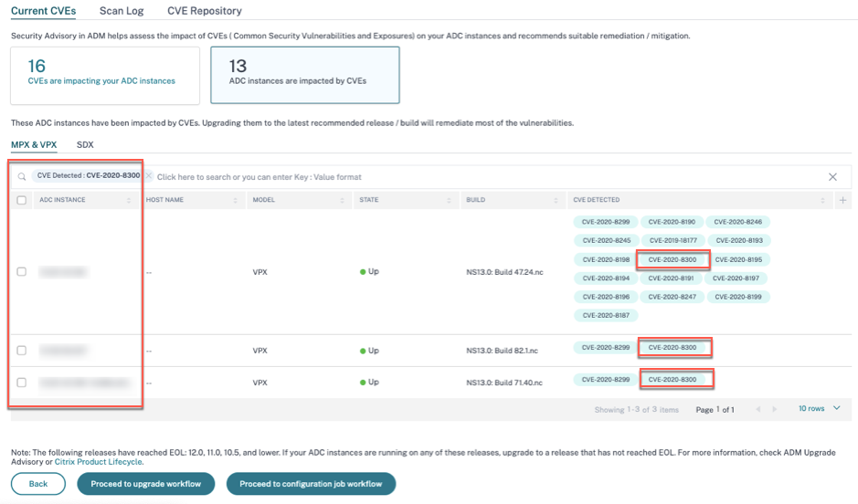Viewport: 858px width, 504px height.
Task: Click CVE-2020-8300 tag in Build 82.1.nc row
Action: coord(672,348)
